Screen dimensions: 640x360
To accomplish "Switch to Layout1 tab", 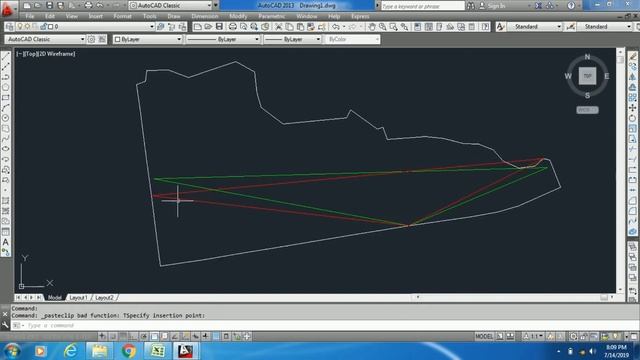I will pos(78,298).
